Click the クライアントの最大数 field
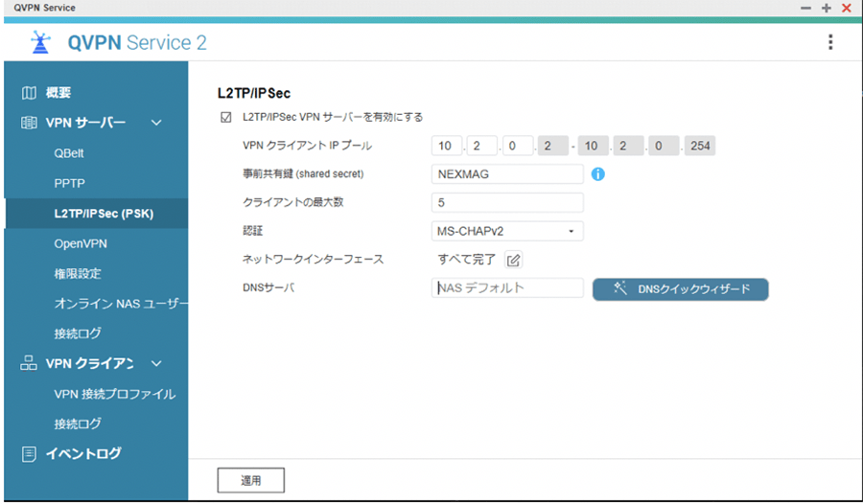Image resolution: width=863 pixels, height=504 pixels. pyautogui.click(x=507, y=202)
